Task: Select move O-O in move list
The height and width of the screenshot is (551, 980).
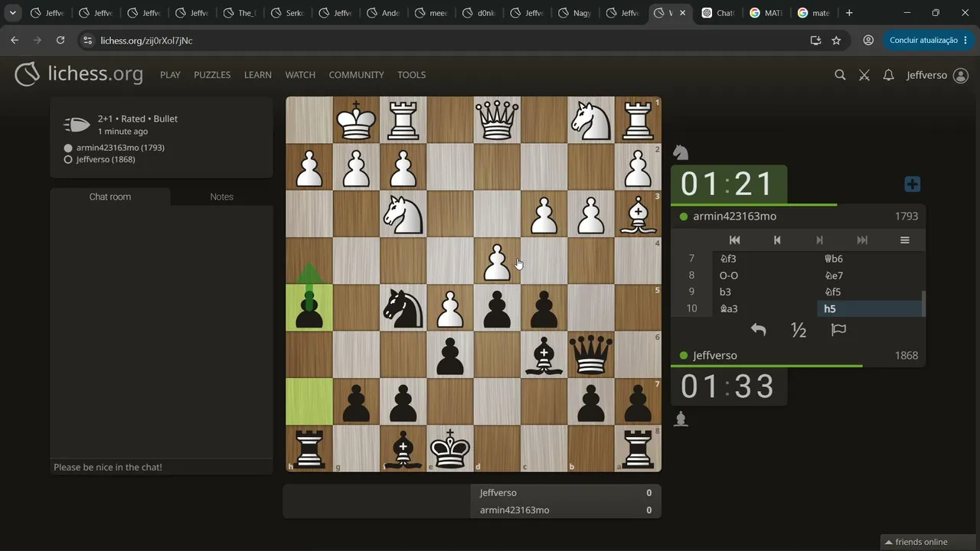Action: pyautogui.click(x=766, y=275)
